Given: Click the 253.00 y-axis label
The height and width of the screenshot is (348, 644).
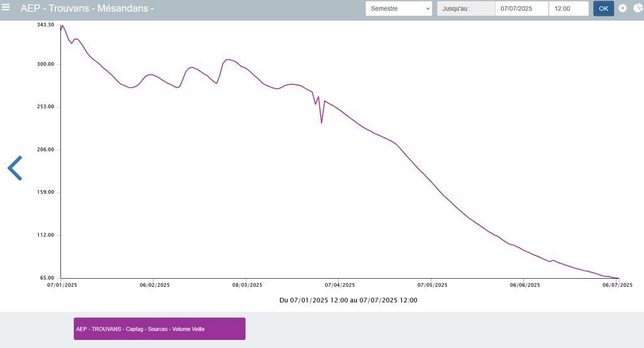Looking at the screenshot, I should (x=45, y=107).
